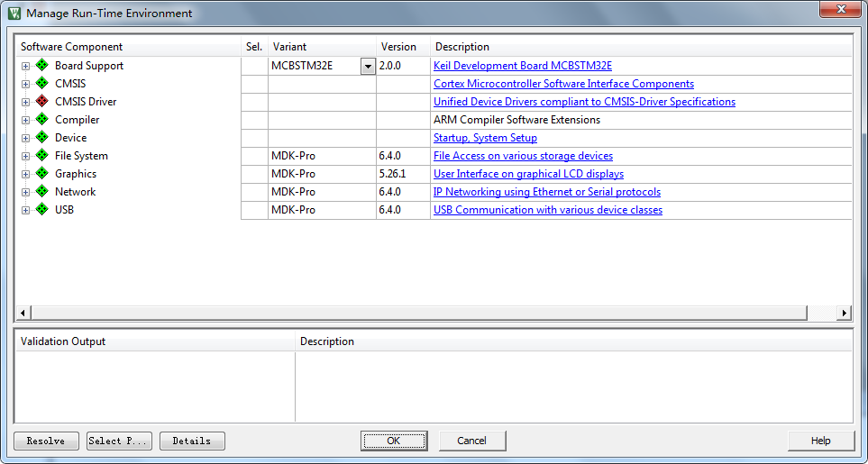
Task: Click the Sel. column header
Action: (255, 47)
